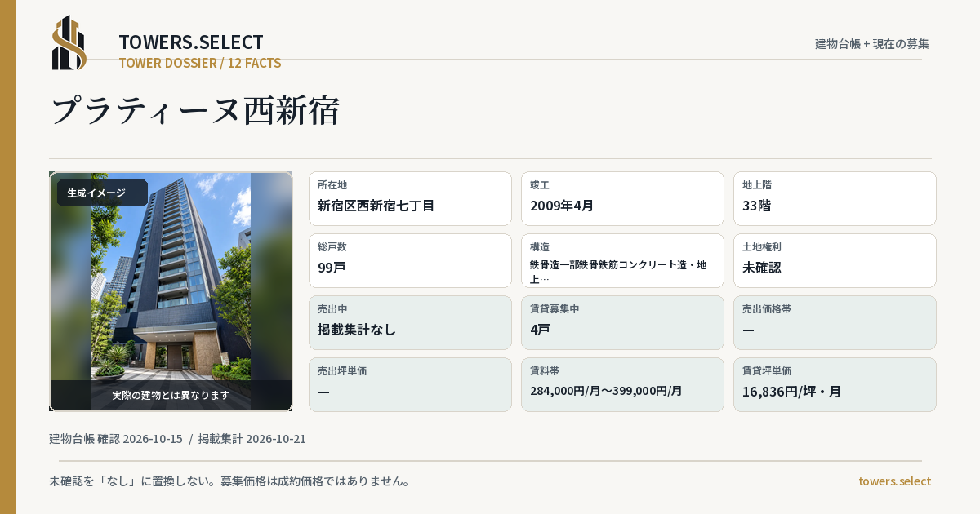Click the 賃料帯 card showing 284,000円/月〜399,000円/月
This screenshot has height=514, width=980.
pyautogui.click(x=622, y=384)
